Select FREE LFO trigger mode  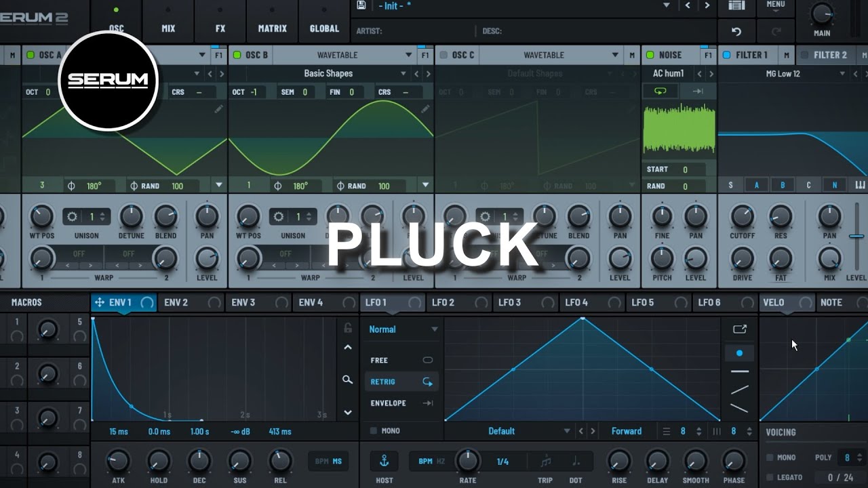point(401,360)
